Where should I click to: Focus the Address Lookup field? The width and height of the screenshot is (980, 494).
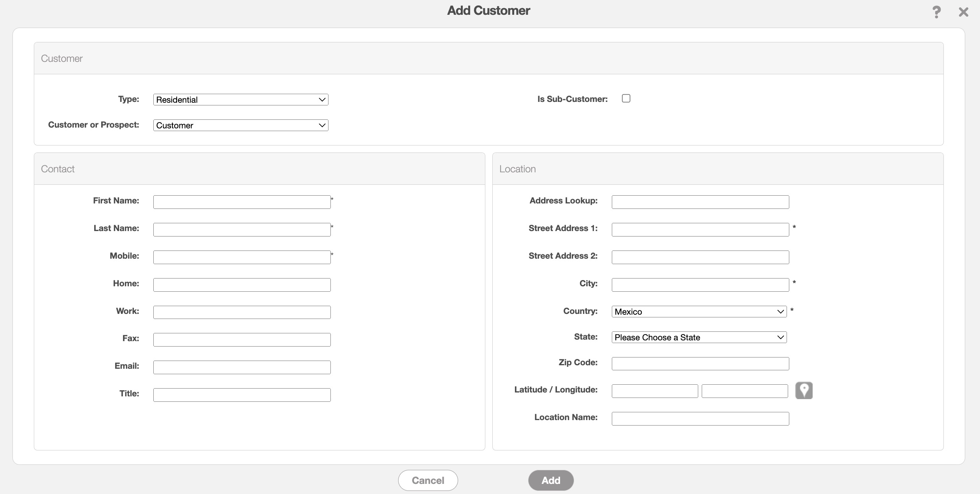pos(700,202)
